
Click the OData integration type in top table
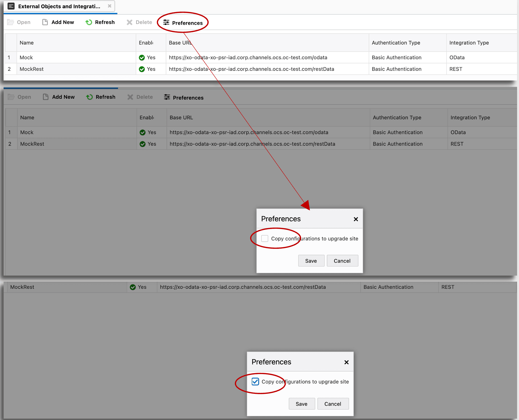(457, 57)
